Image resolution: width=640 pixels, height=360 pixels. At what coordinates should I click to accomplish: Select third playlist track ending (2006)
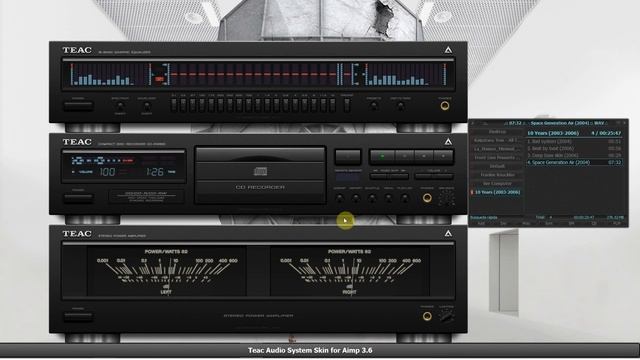(574, 155)
